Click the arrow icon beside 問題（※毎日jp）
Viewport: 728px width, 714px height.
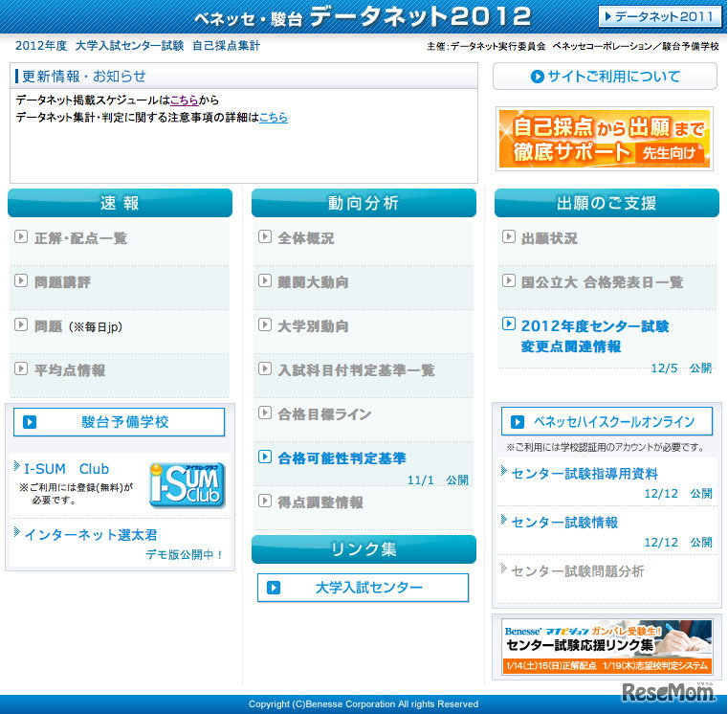pos(21,324)
